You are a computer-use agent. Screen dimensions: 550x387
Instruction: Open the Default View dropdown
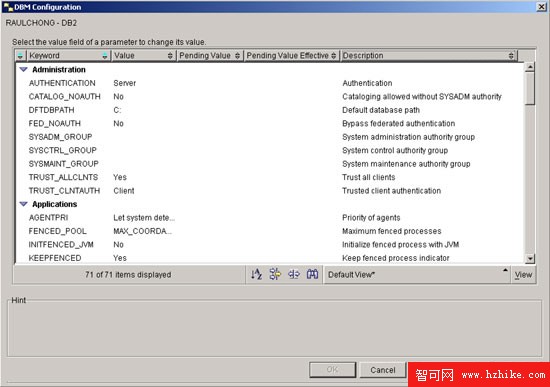[417, 275]
